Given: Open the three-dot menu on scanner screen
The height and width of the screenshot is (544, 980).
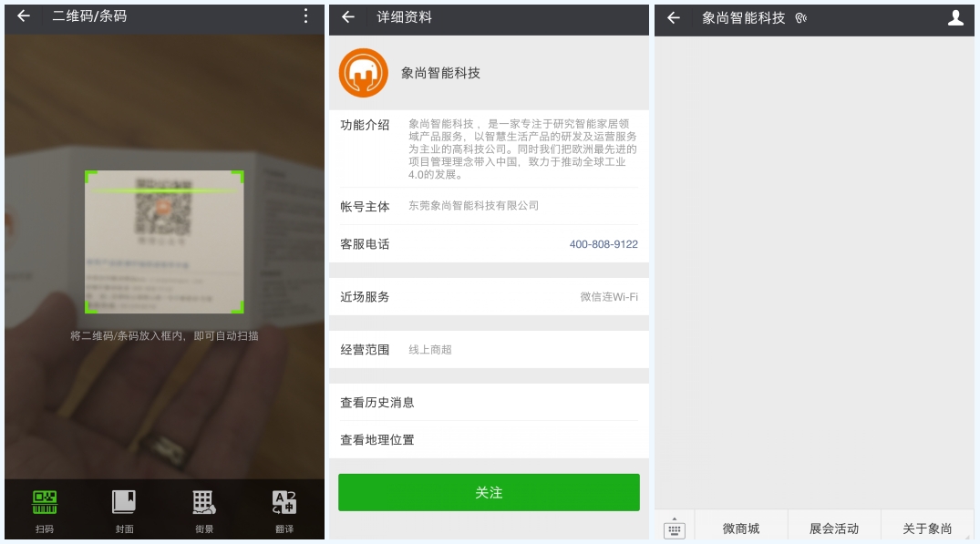Looking at the screenshot, I should point(305,16).
